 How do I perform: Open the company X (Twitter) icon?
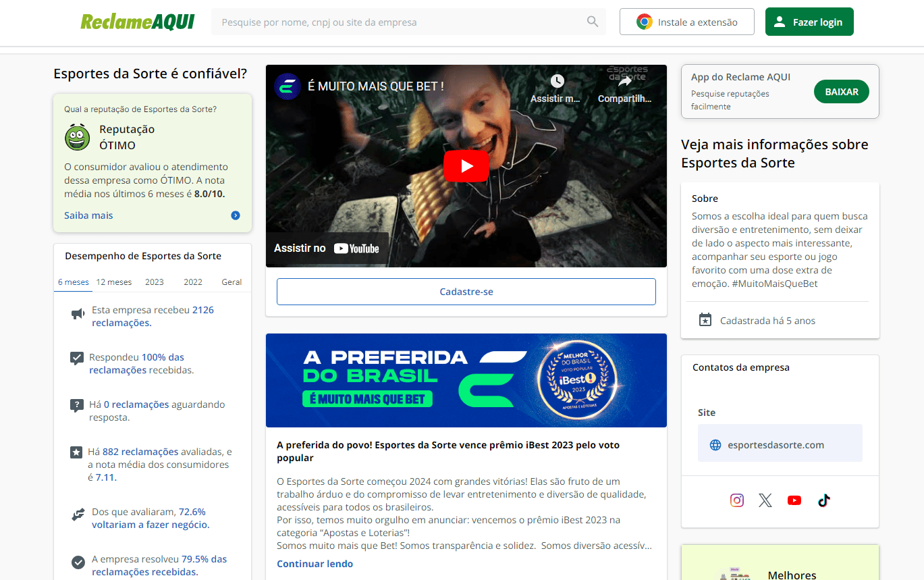point(765,500)
